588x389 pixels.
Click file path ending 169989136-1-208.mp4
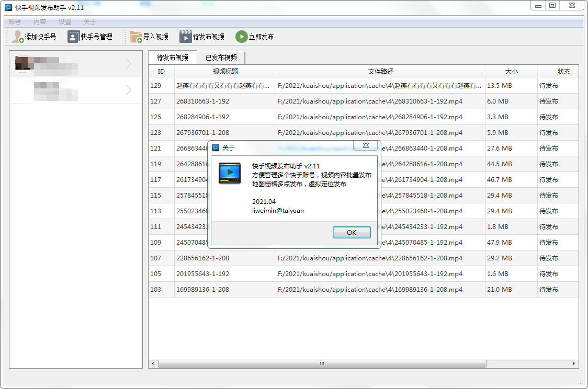pos(370,289)
